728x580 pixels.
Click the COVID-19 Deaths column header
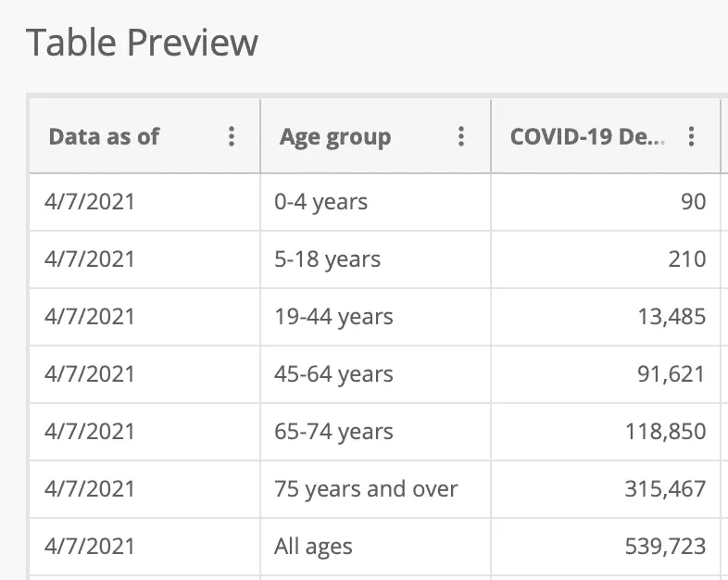(587, 137)
